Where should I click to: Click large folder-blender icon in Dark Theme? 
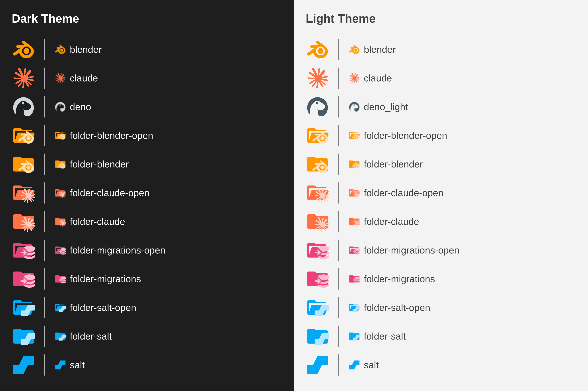click(x=24, y=165)
